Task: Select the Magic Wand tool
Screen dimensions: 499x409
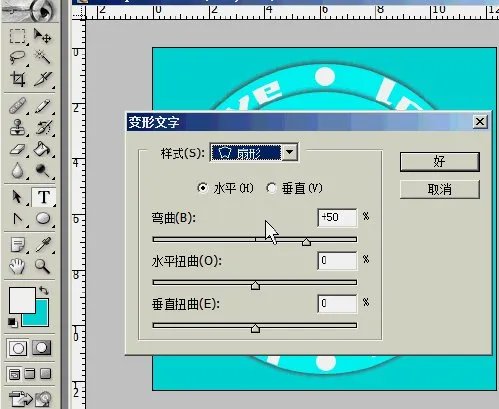Action: [43, 57]
